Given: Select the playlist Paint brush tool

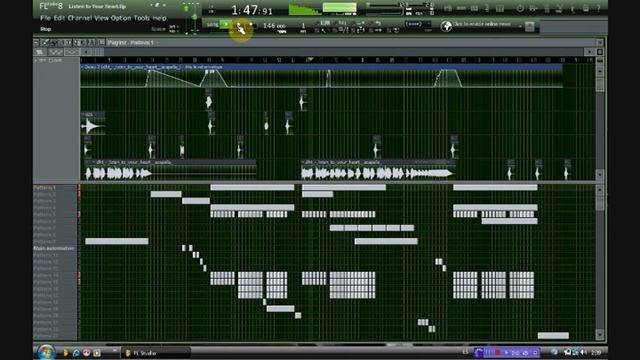Looking at the screenshot, I should click(53, 42).
